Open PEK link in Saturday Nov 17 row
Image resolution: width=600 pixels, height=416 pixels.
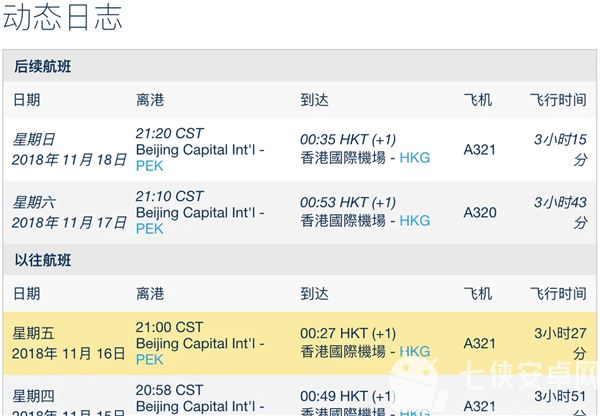pos(150,228)
